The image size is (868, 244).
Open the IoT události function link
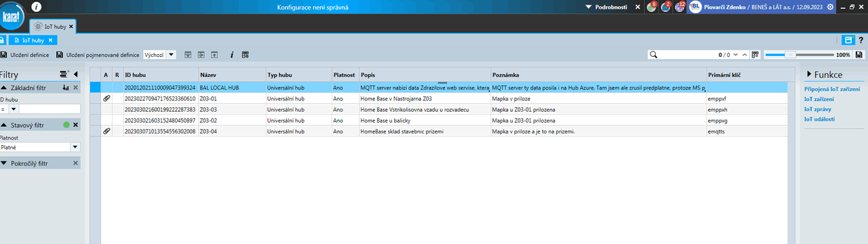tap(819, 119)
